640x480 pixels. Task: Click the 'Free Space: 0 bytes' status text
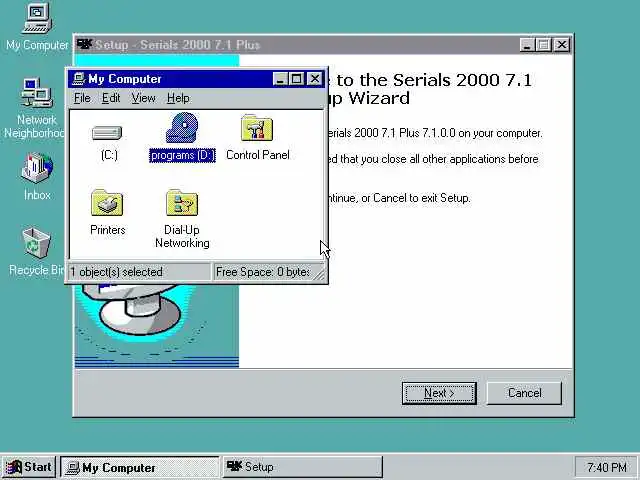262,272
